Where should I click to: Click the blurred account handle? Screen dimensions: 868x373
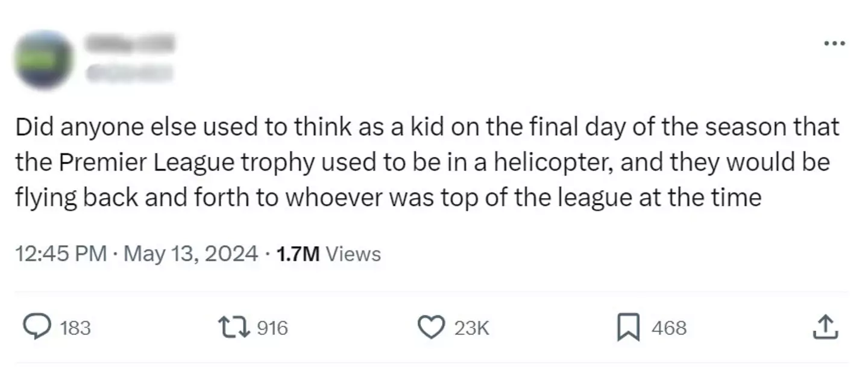[130, 73]
